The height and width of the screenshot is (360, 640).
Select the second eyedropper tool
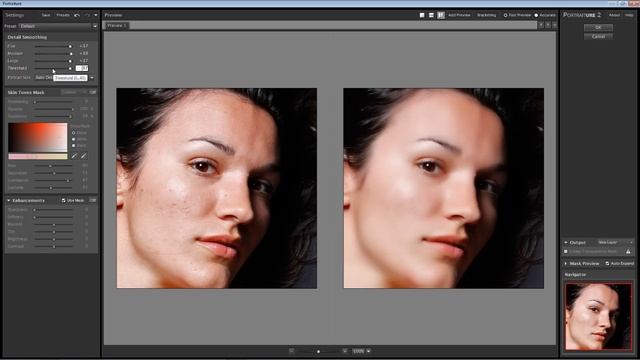click(84, 156)
